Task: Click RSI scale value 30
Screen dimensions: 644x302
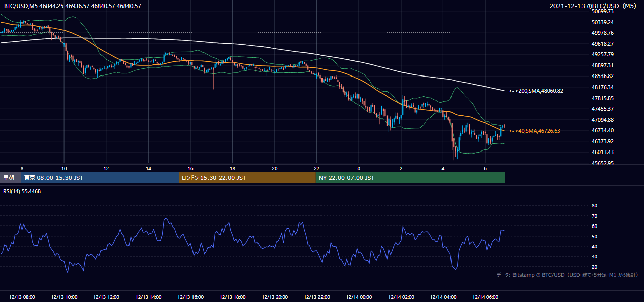Action: (x=594, y=257)
